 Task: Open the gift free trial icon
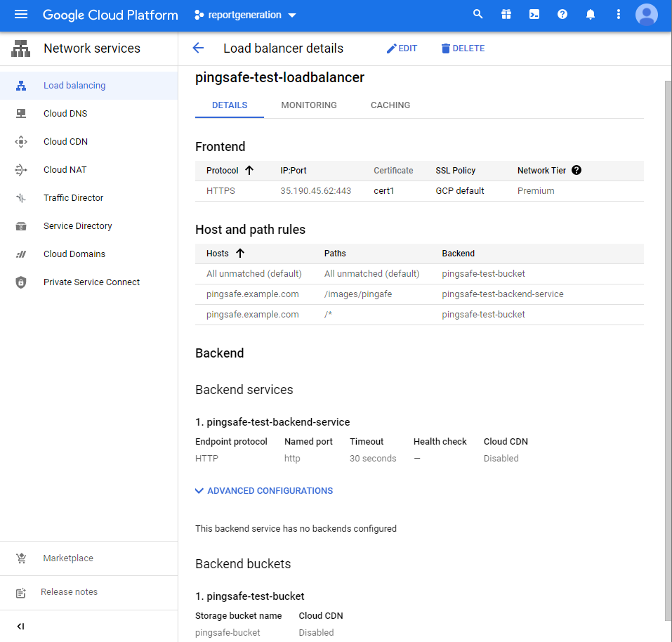pos(506,15)
